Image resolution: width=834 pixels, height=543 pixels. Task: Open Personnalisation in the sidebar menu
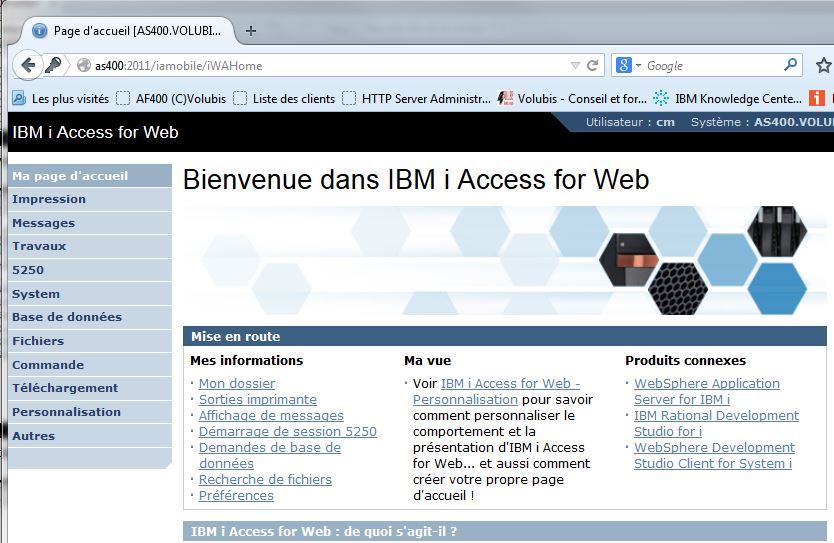(x=90, y=412)
